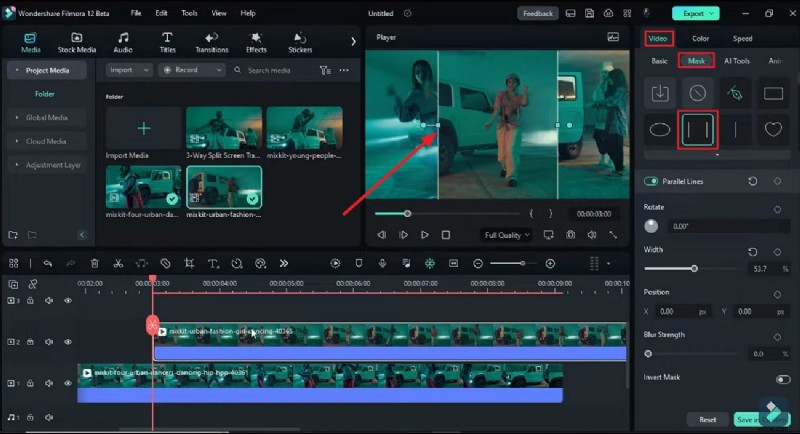Image resolution: width=800 pixels, height=434 pixels.
Task: Toggle the Invert Mask switch
Action: [782, 379]
